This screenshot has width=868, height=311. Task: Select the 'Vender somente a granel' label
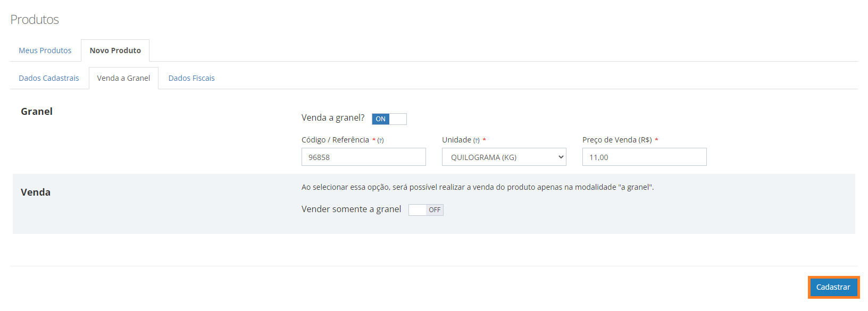pos(351,209)
